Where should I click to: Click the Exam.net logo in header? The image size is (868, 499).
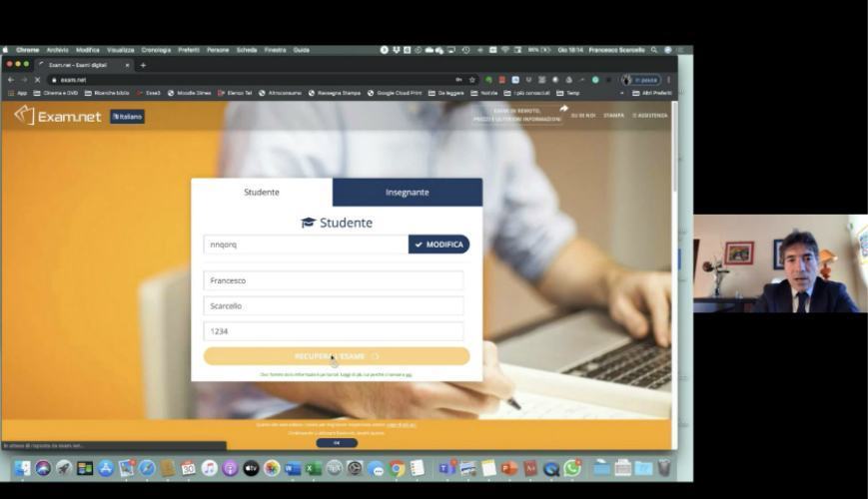click(x=58, y=116)
